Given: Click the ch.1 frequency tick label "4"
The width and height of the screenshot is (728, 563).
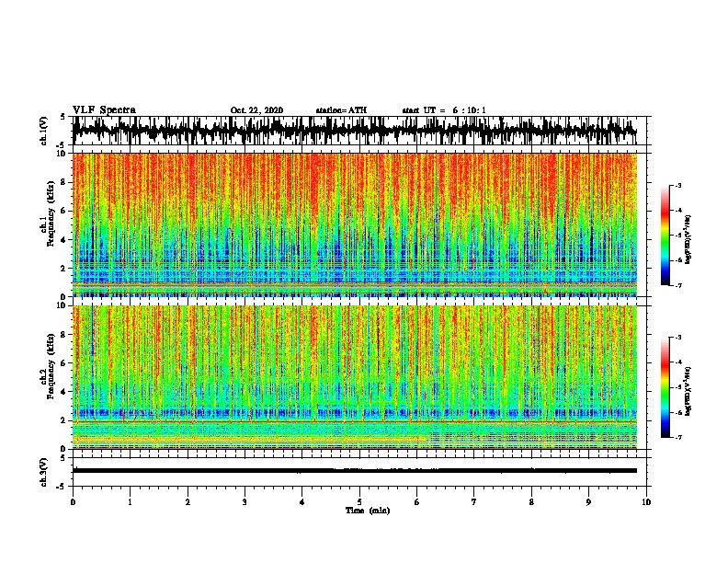Looking at the screenshot, I should point(65,240).
